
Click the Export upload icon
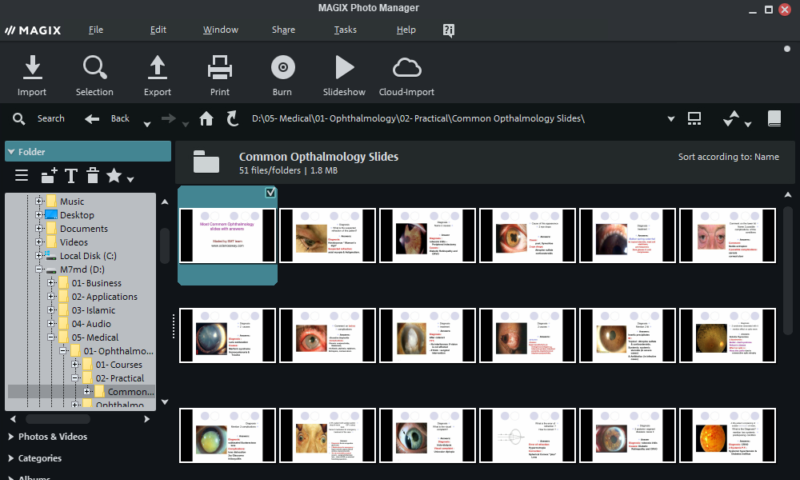(x=157, y=67)
